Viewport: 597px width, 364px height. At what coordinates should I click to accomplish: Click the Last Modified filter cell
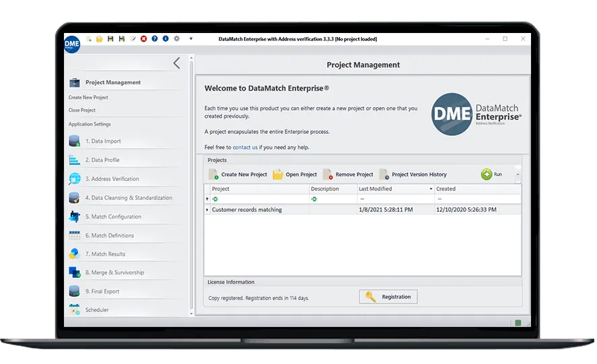pyautogui.click(x=396, y=198)
